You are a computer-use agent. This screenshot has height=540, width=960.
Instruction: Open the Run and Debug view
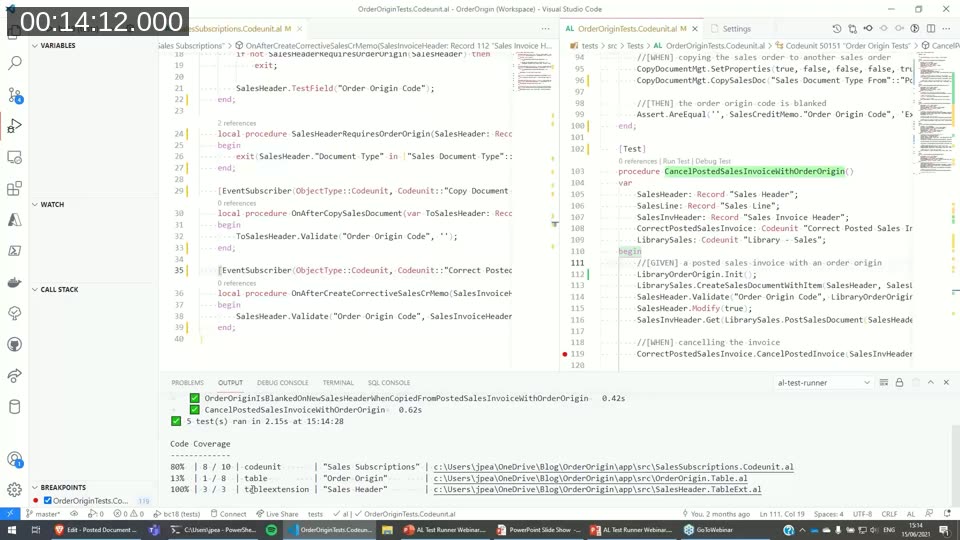[15, 126]
